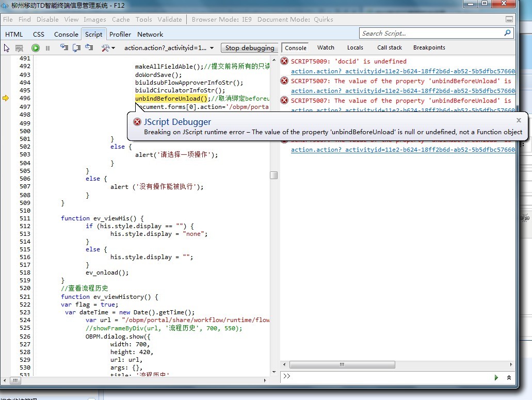Image resolution: width=532 pixels, height=400 pixels.
Task: Open the Cache menu
Action: click(x=121, y=19)
